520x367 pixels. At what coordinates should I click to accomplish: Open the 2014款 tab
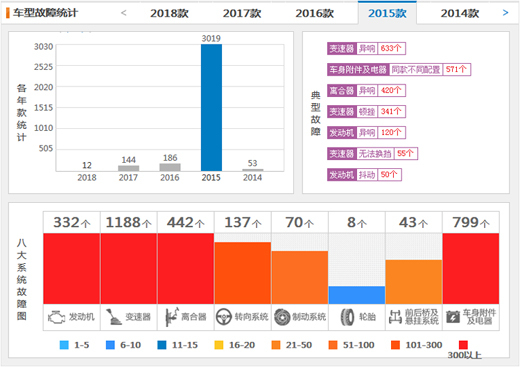pyautogui.click(x=460, y=13)
